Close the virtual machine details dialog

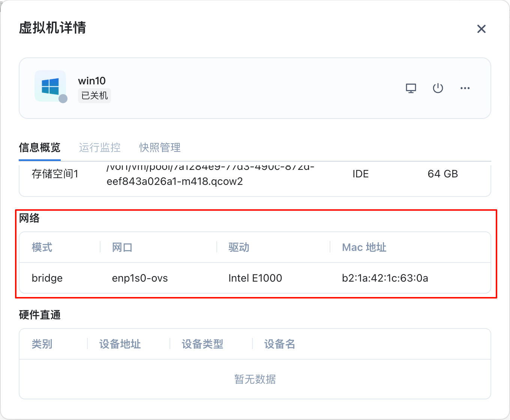[x=481, y=29]
